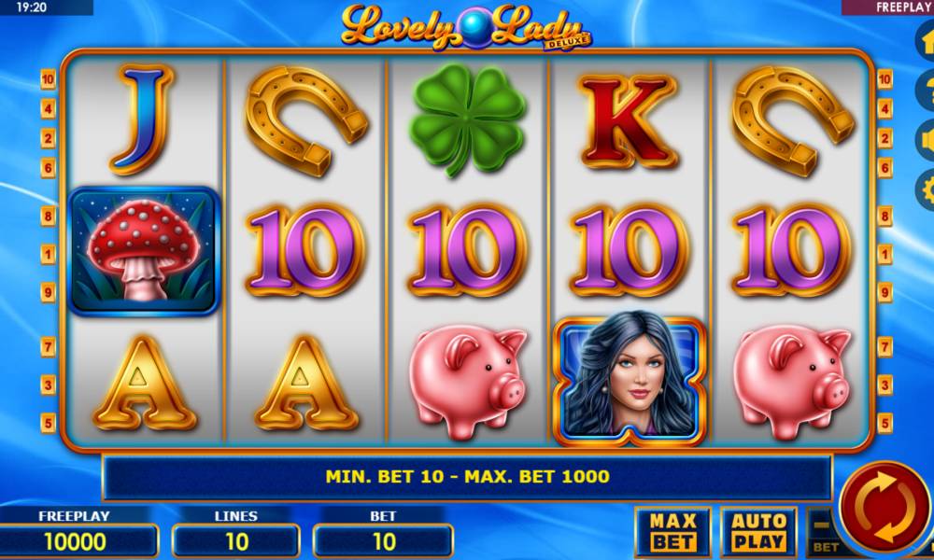Select payline 10 marker on the left
Screen dimensions: 934x560
(49, 78)
